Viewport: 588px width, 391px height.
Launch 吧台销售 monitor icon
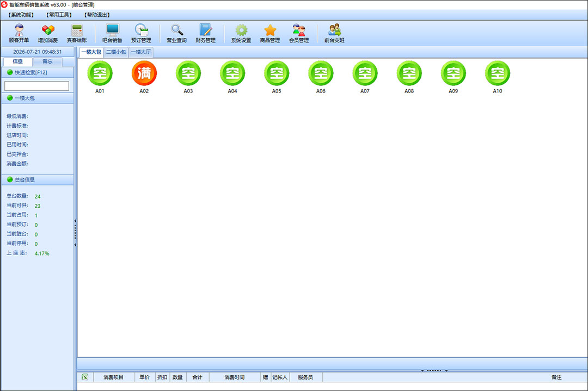112,33
